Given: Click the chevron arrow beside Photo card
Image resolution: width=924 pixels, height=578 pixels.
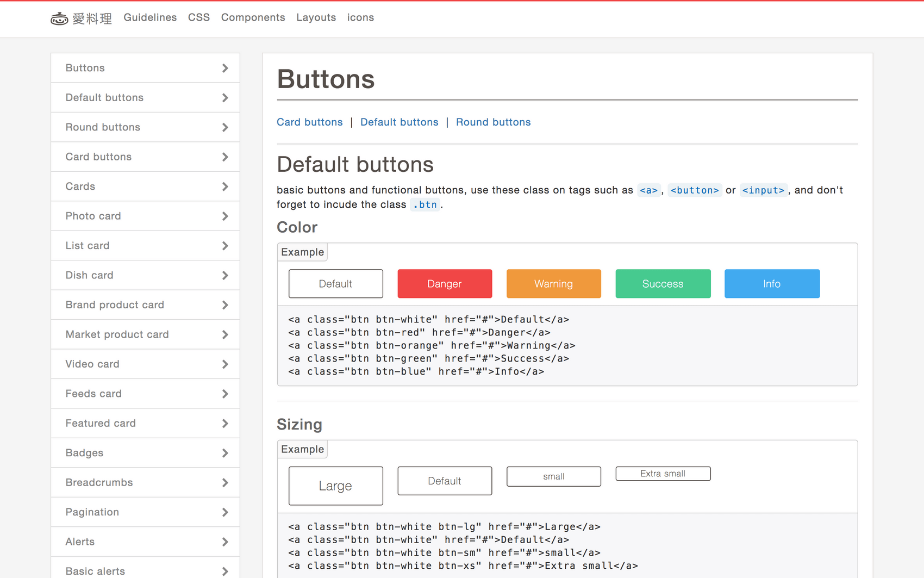Looking at the screenshot, I should coord(225,216).
